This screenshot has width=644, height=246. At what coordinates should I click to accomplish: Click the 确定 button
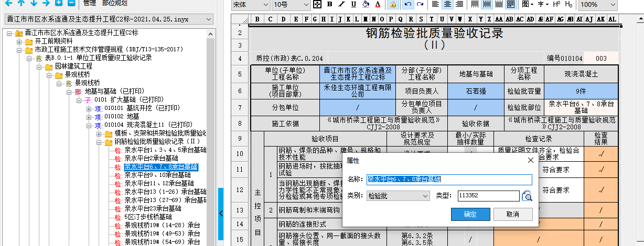(470, 214)
